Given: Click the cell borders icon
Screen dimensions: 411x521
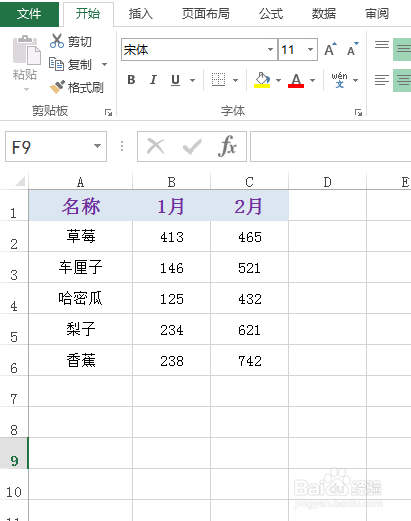Looking at the screenshot, I should point(219,80).
